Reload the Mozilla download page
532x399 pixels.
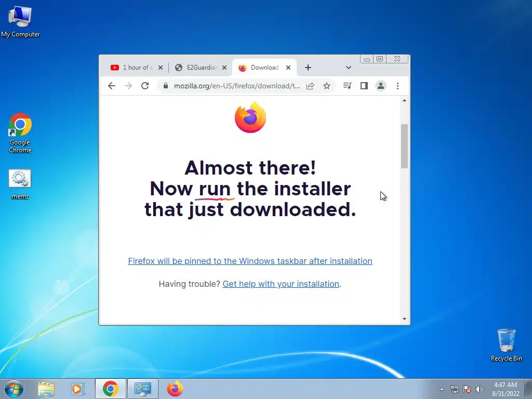[x=145, y=86]
